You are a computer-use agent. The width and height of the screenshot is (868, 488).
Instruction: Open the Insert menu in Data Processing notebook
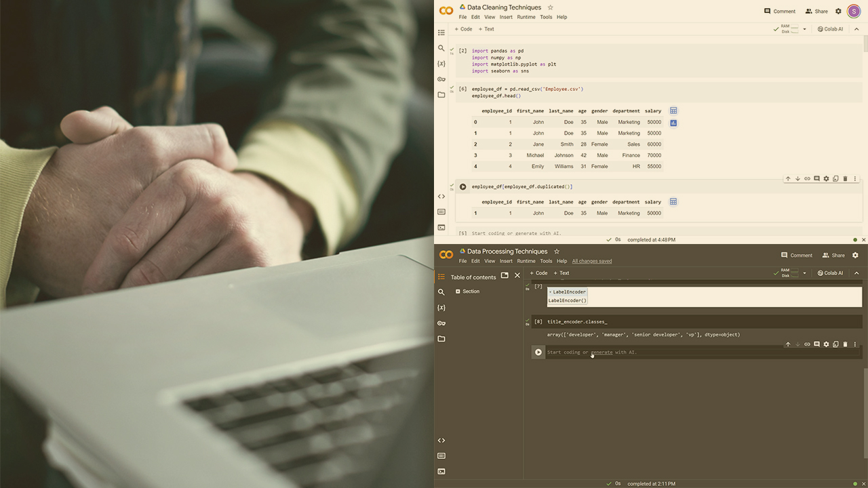[507, 261]
